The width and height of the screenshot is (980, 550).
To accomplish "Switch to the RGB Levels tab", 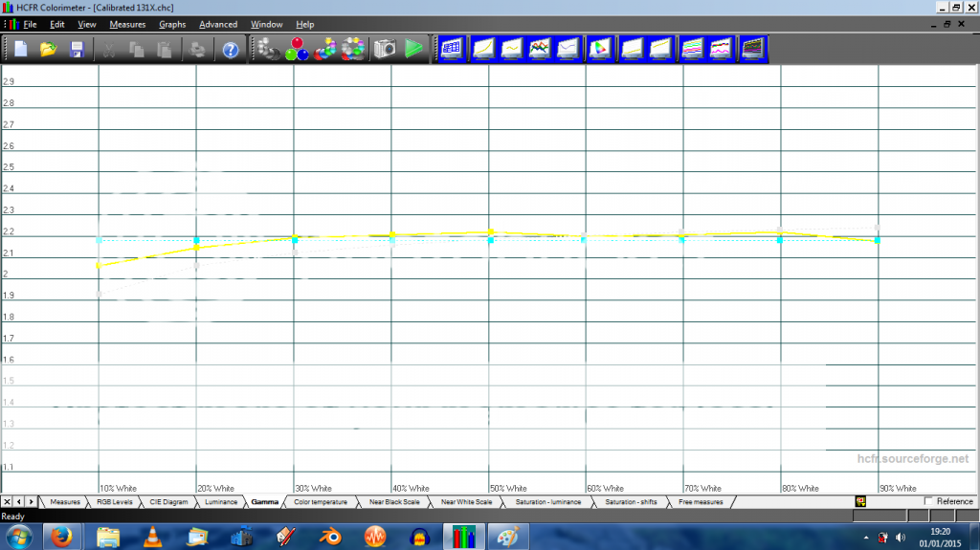I will [116, 501].
